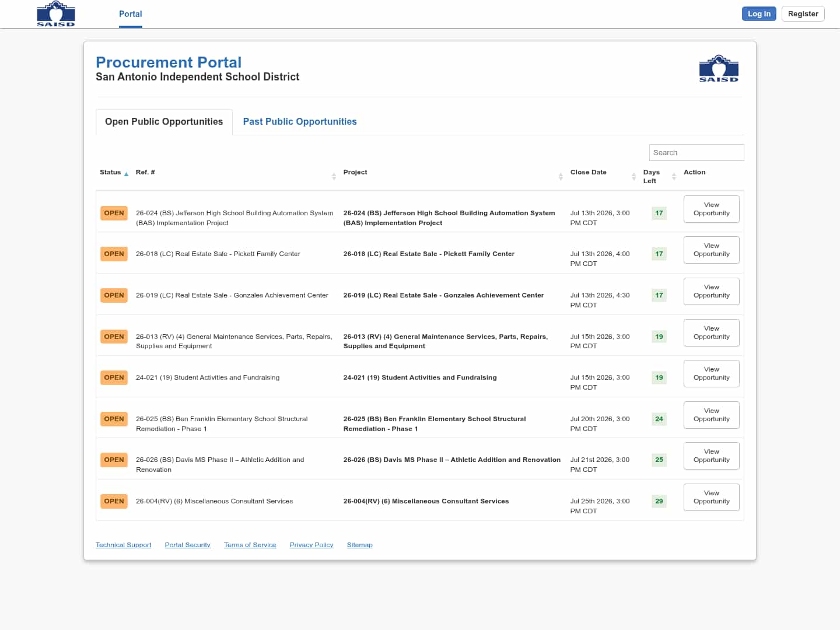Open the Privacy Policy footer link
Screen dimensions: 840x630
[x=311, y=545]
